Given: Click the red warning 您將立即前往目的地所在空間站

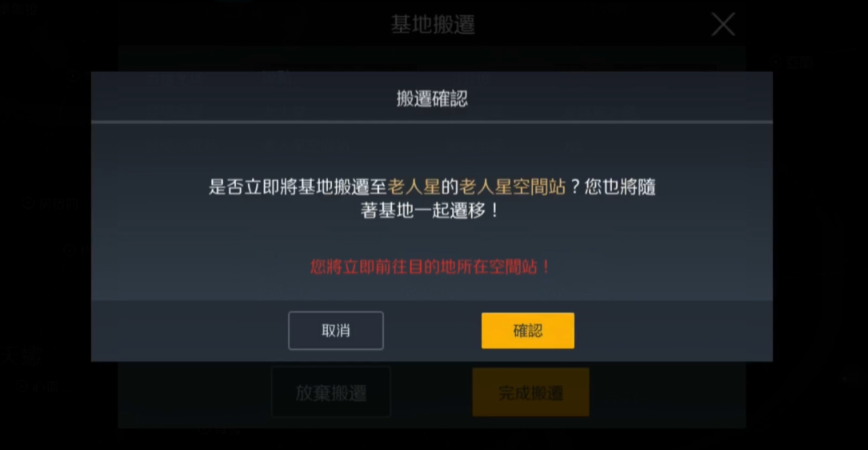Looking at the screenshot, I should click(430, 267).
